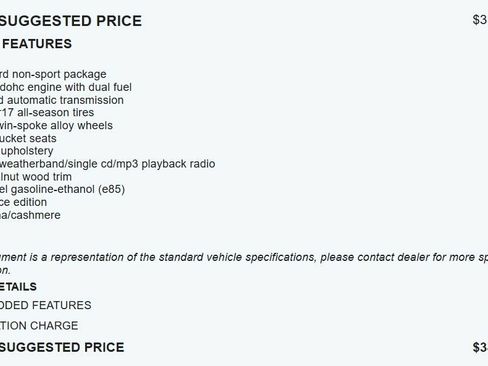This screenshot has height=366, width=488.
Task: Select the bucket seats feature line
Action: [x=28, y=138]
